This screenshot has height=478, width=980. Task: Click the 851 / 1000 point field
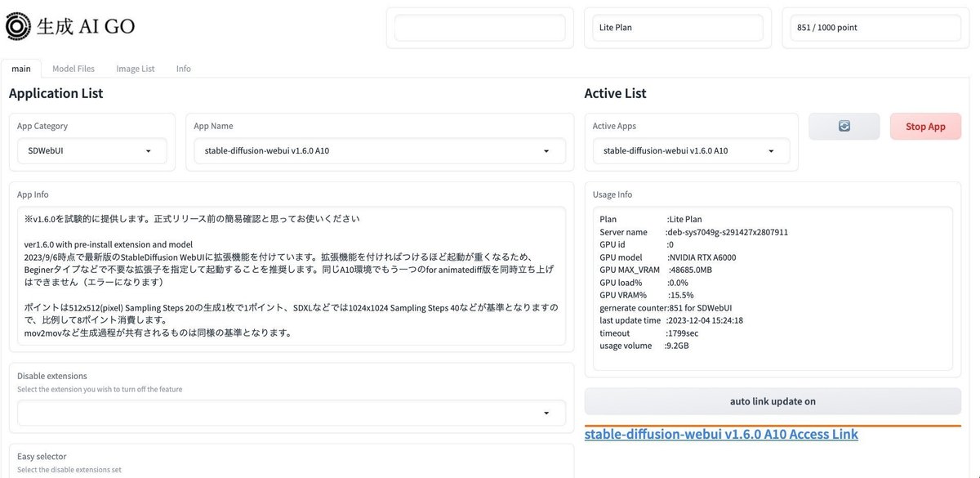(x=876, y=28)
